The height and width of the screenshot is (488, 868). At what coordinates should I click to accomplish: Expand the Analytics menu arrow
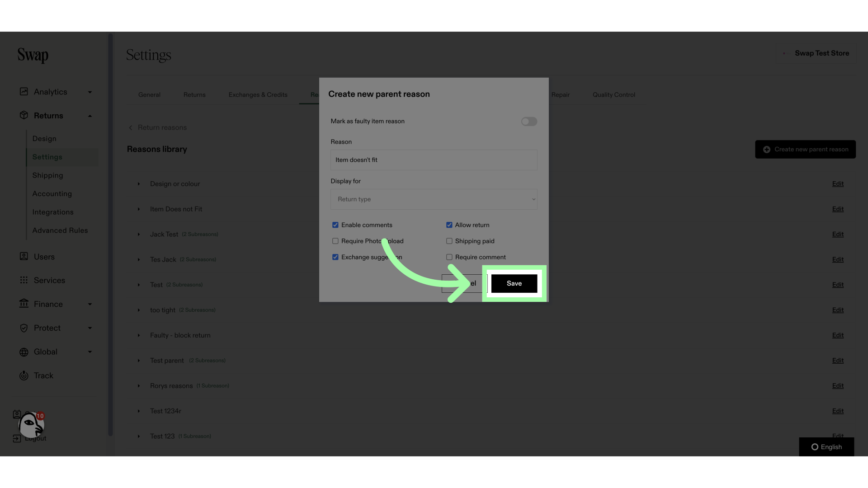pos(90,92)
